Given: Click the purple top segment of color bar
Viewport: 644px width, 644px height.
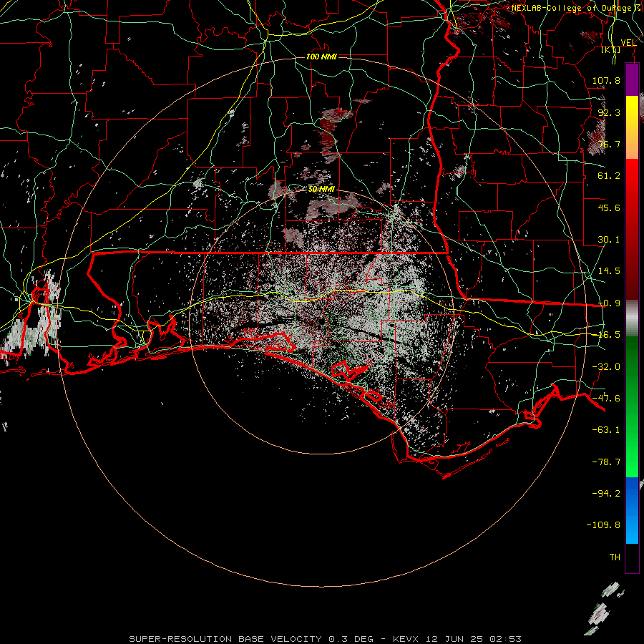Looking at the screenshot, I should tap(632, 79).
